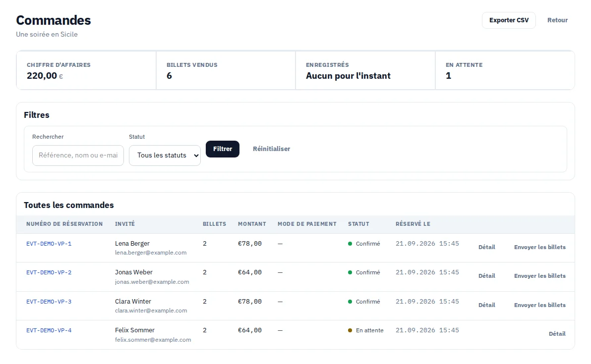Open reservation EVT-DEMO-VP-4

(x=49, y=330)
